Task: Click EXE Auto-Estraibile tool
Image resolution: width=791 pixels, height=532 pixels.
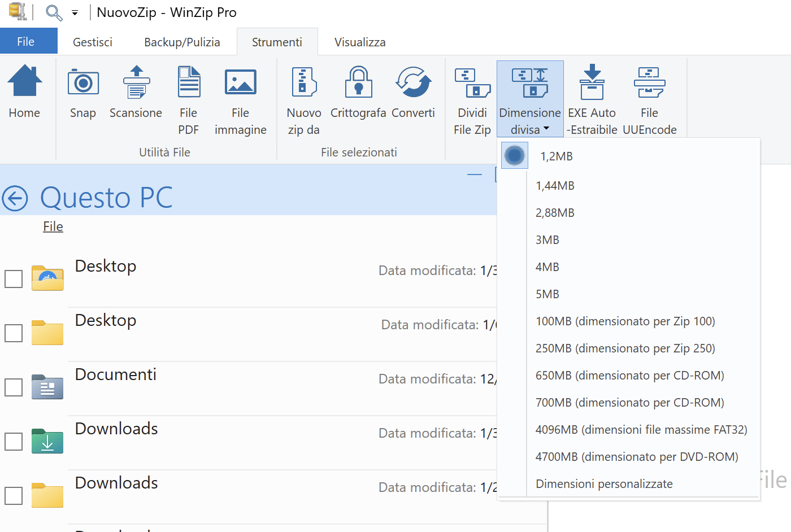Action: pos(592,101)
